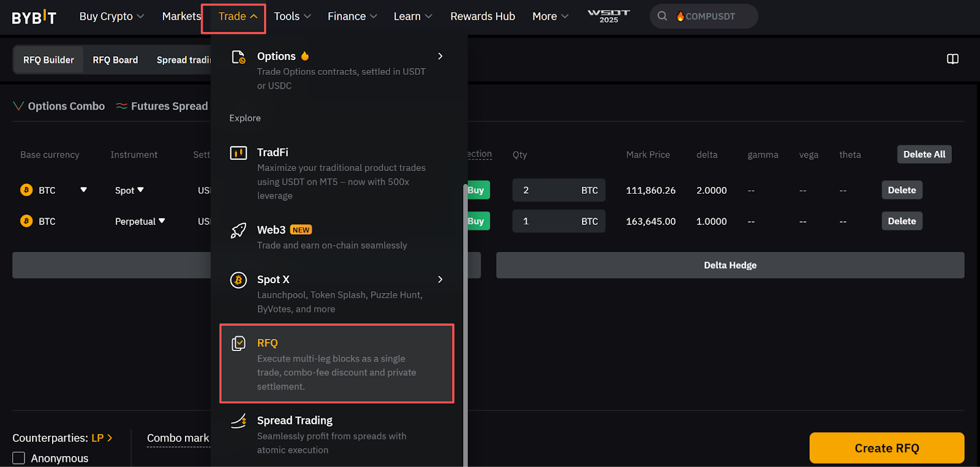Click the Spot X bitcoin icon
The width and height of the screenshot is (980, 467).
point(238,280)
